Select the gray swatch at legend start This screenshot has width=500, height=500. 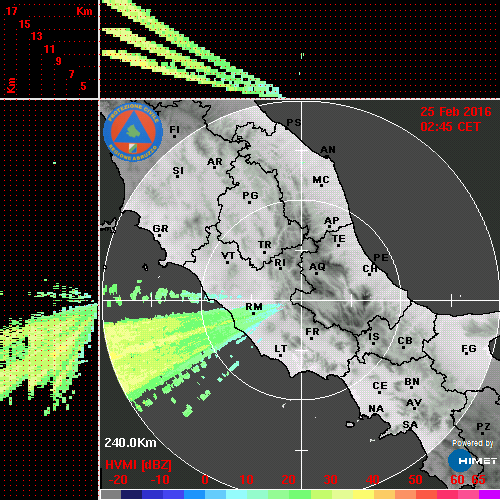110,495
